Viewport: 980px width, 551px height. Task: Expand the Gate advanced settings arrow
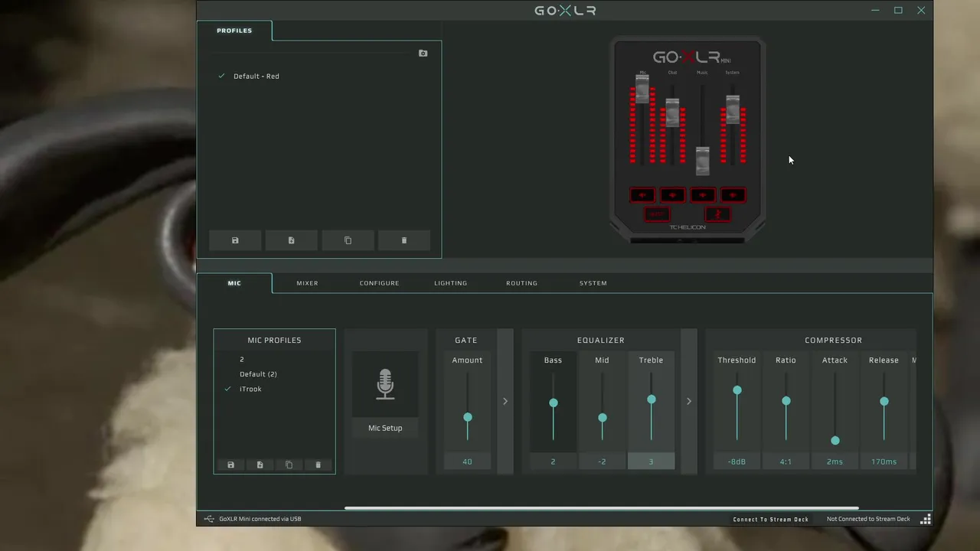click(x=505, y=401)
